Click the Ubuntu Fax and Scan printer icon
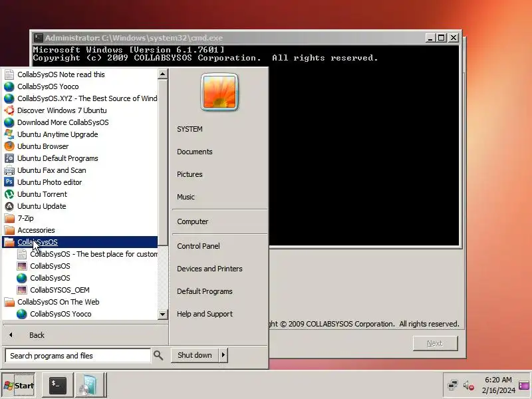This screenshot has height=399, width=532. pos(9,170)
